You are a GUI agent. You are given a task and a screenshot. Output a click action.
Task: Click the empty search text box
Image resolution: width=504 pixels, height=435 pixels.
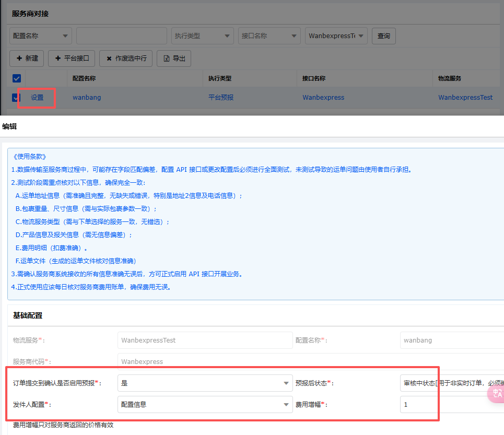[121, 36]
